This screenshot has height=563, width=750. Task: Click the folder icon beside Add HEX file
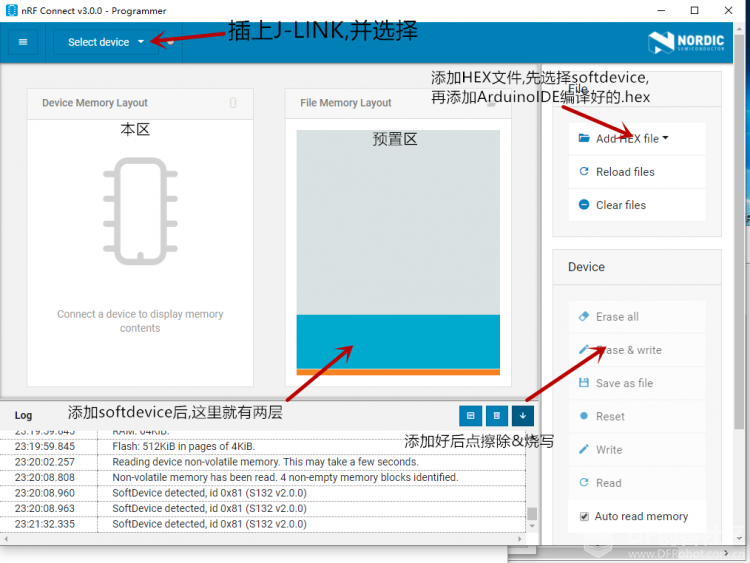point(584,138)
